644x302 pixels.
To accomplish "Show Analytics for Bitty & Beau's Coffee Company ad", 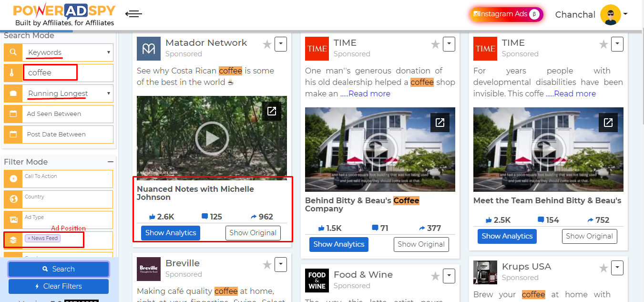I will [x=339, y=244].
